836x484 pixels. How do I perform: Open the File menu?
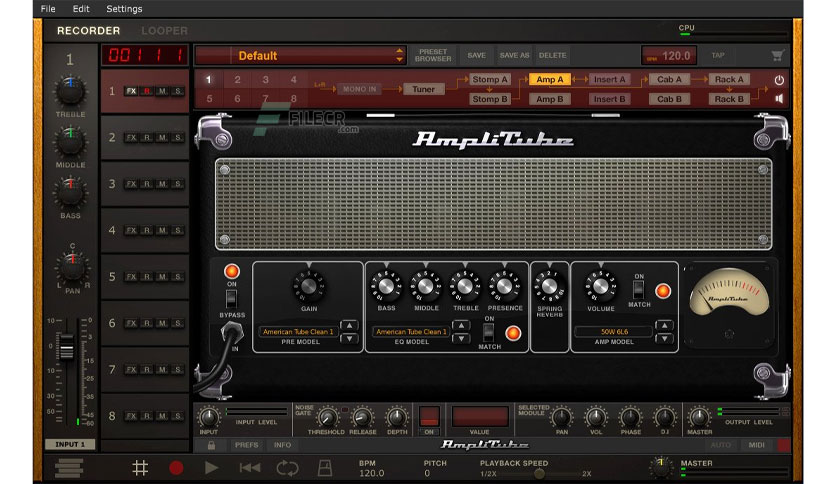coord(48,9)
